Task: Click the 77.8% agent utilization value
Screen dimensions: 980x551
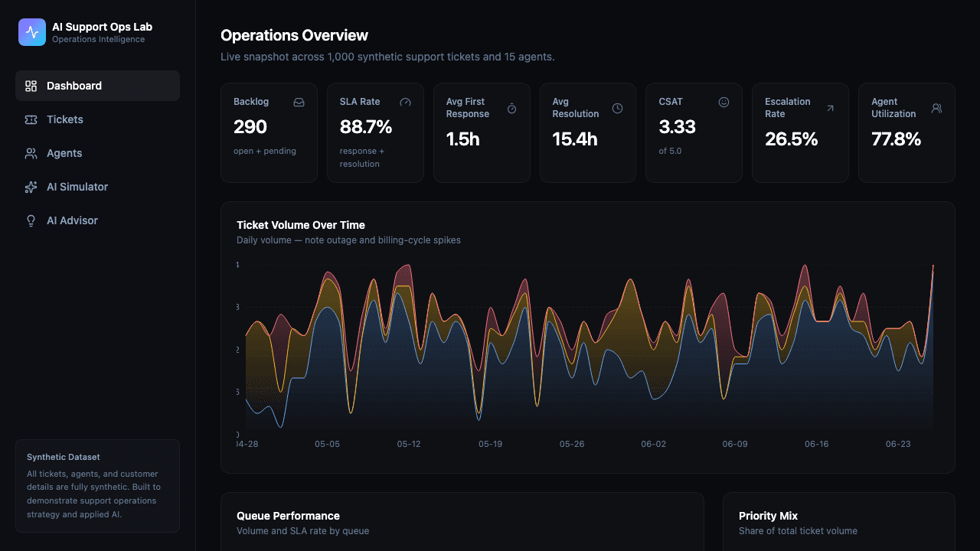Action: tap(897, 139)
